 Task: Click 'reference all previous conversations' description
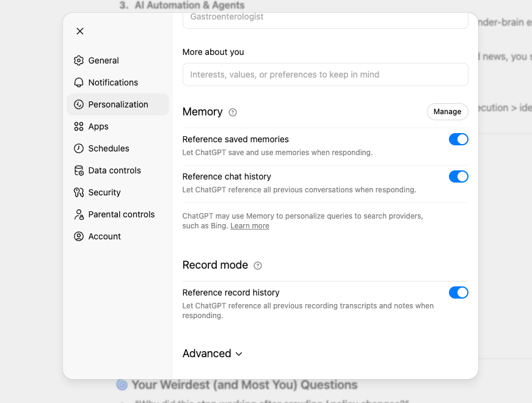(299, 190)
